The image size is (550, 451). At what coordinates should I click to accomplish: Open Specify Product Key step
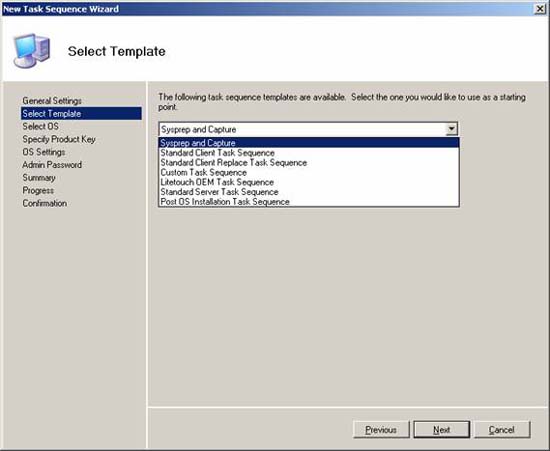(59, 139)
